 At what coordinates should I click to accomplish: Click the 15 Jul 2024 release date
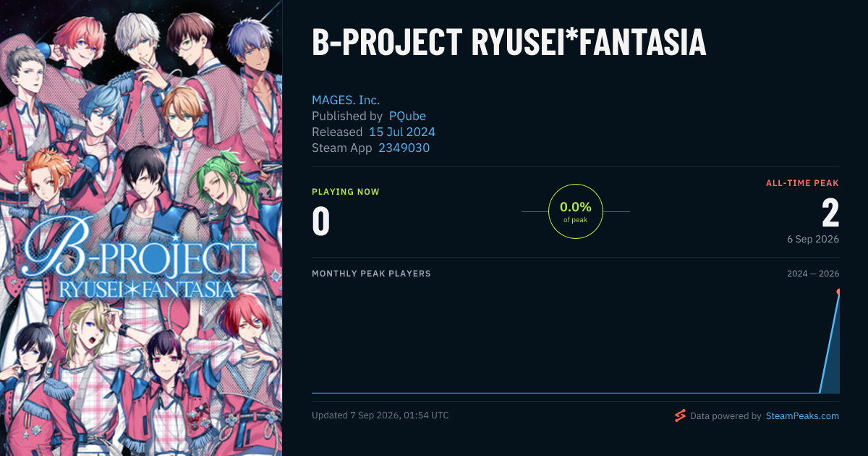[x=402, y=132]
